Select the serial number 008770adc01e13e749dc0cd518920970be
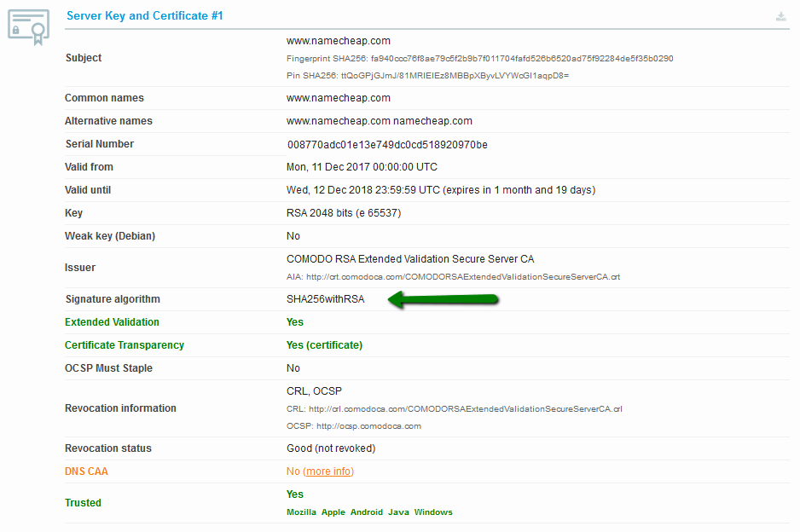800x532 pixels. coord(387,145)
